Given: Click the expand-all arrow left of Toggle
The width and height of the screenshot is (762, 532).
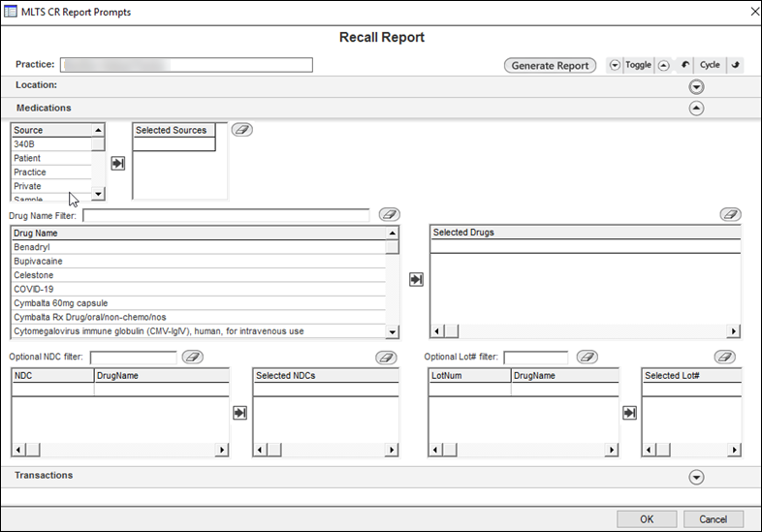Looking at the screenshot, I should (x=615, y=65).
